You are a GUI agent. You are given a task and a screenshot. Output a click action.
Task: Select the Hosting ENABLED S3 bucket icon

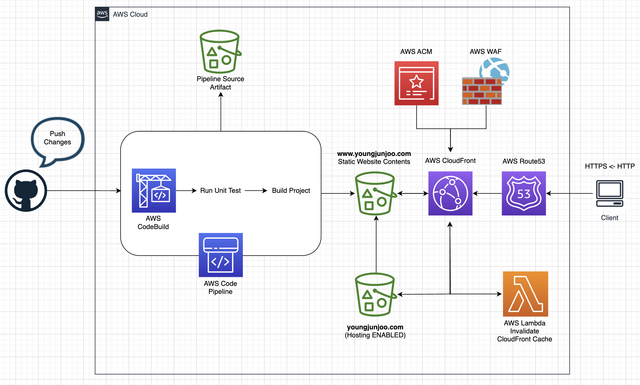[x=375, y=294]
